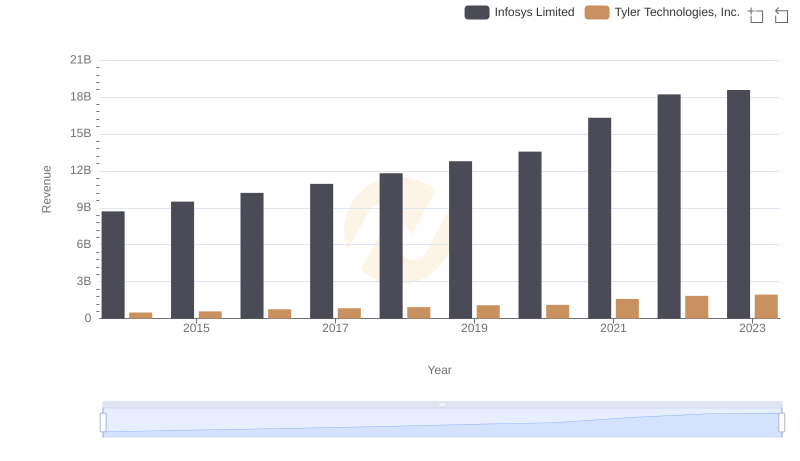The height and width of the screenshot is (461, 800).
Task: Click the Infosys bar for 2023
Action: (738, 204)
